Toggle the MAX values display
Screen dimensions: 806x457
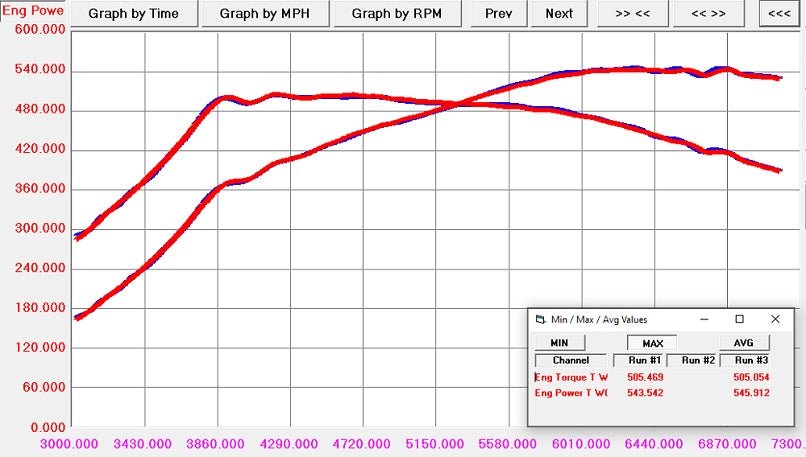[652, 343]
